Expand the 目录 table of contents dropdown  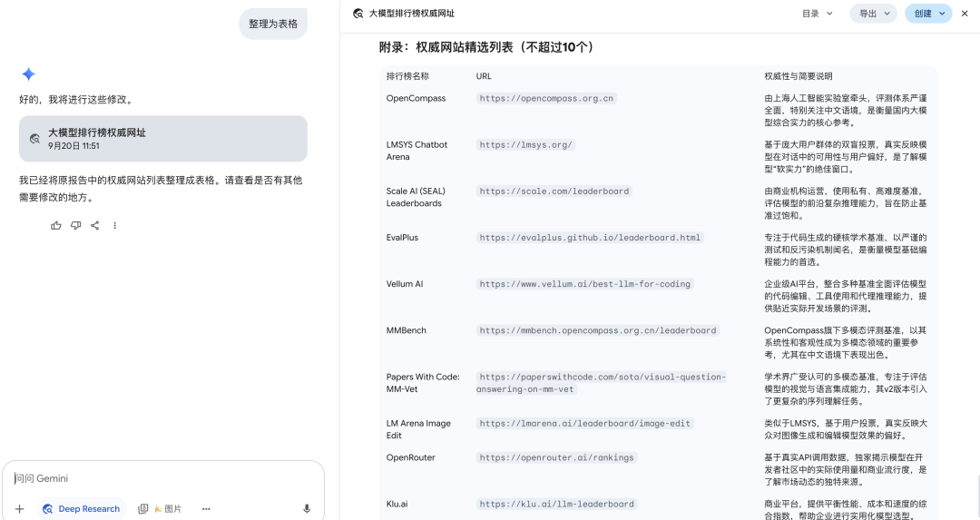pyautogui.click(x=818, y=13)
